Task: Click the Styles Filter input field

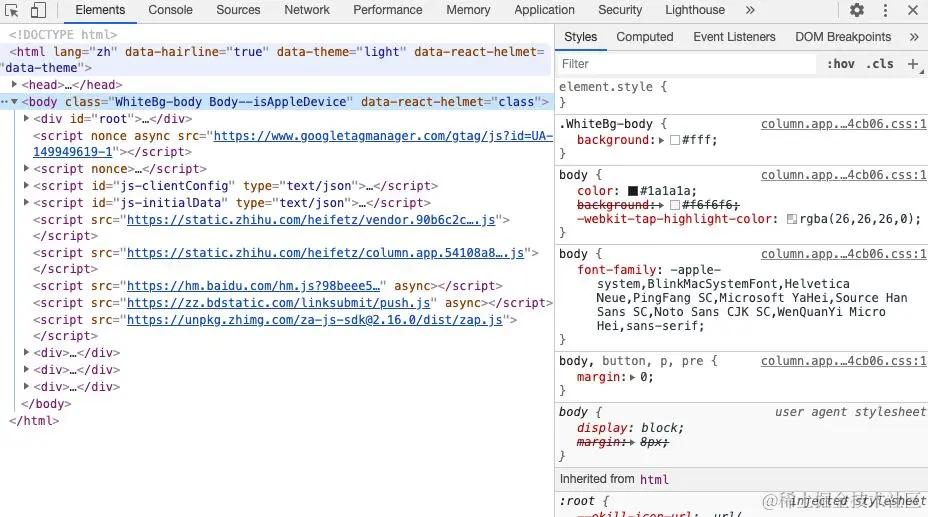Action: (687, 64)
